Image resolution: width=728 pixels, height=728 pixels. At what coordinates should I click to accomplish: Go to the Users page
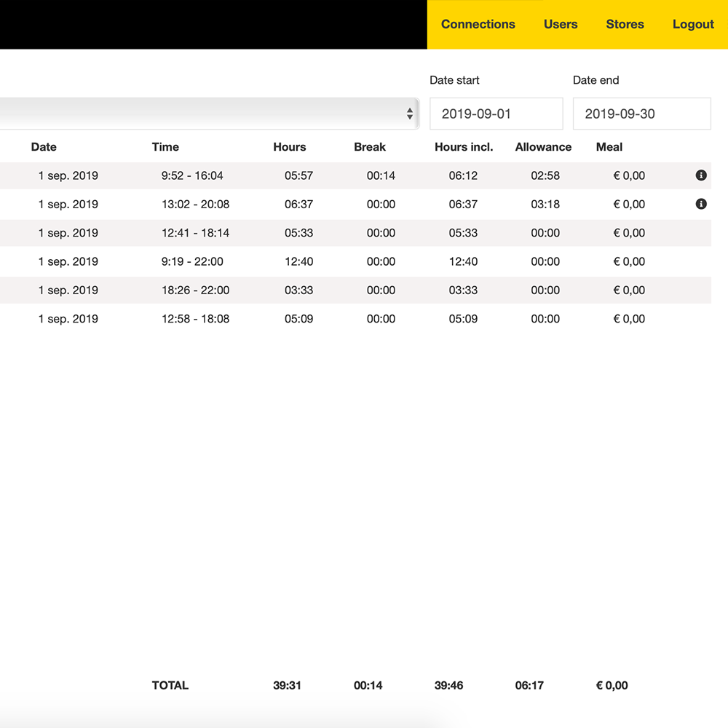pyautogui.click(x=561, y=24)
